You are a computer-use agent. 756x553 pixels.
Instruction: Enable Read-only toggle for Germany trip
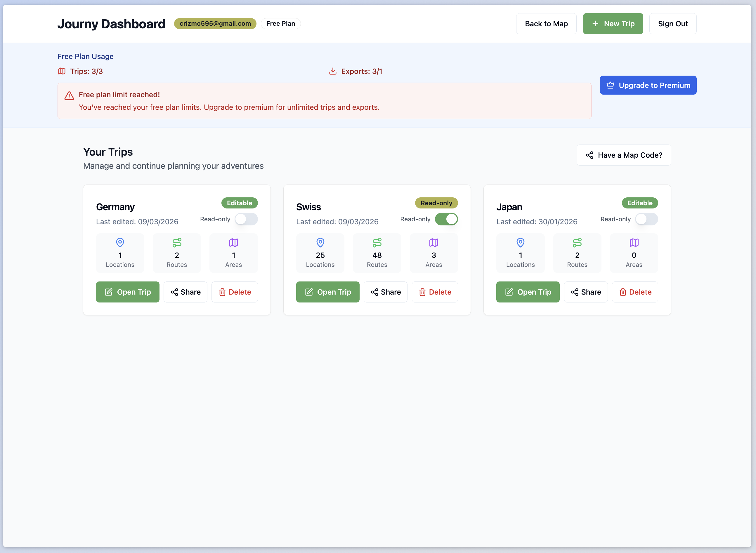tap(246, 219)
